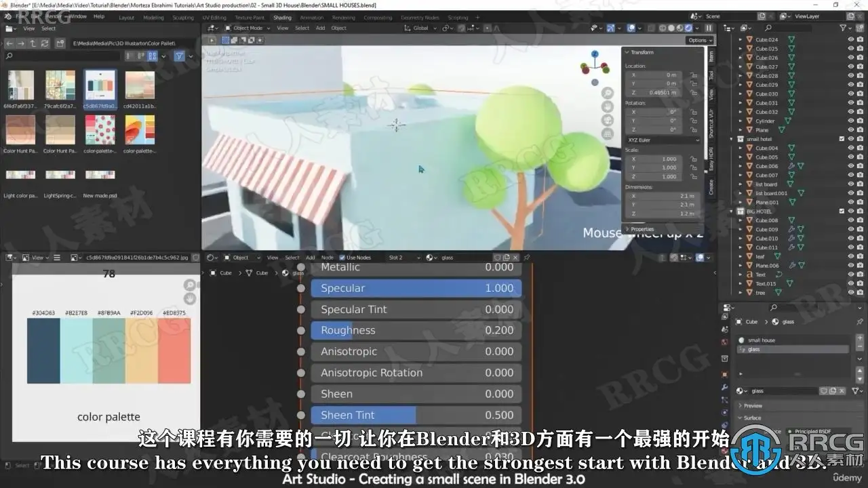The width and height of the screenshot is (868, 488).
Task: Open outliner filter funnel
Action: pos(843,28)
